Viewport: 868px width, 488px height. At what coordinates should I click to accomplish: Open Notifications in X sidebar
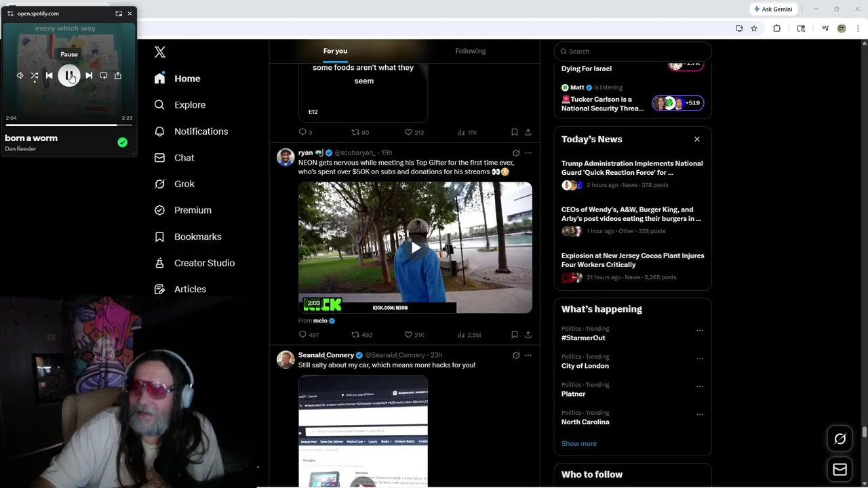pos(191,131)
